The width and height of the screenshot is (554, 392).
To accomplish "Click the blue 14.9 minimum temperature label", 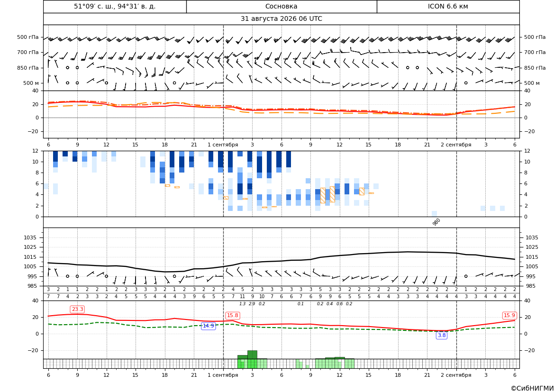I will coord(209,326).
